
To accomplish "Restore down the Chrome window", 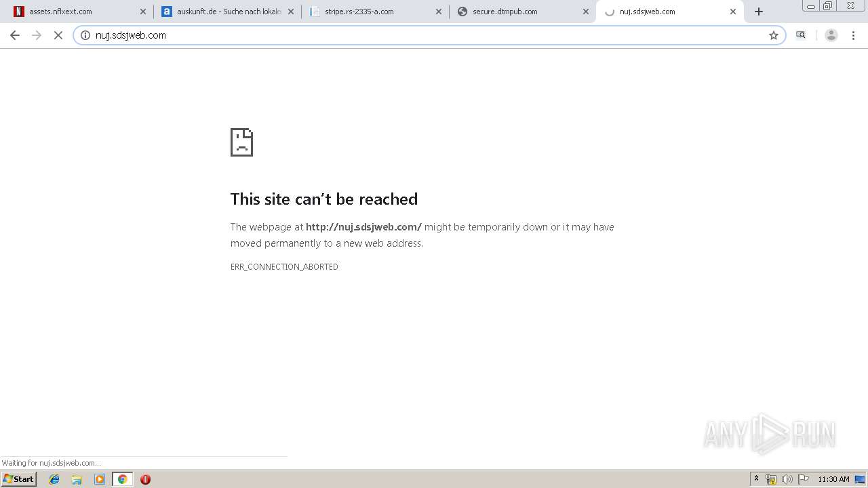I will (x=828, y=6).
